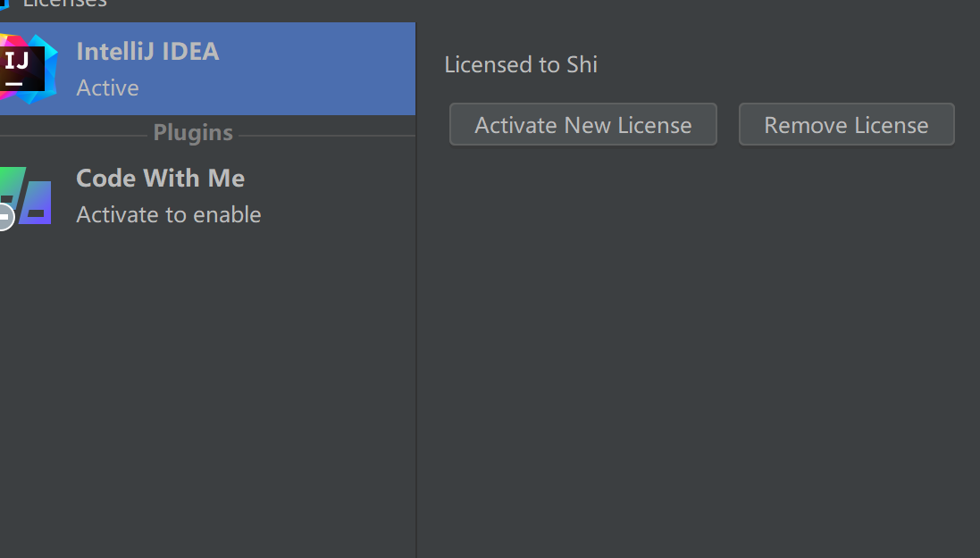Viewport: 980px width, 558px height.
Task: Click empty area of the license details panel
Action: [x=697, y=357]
